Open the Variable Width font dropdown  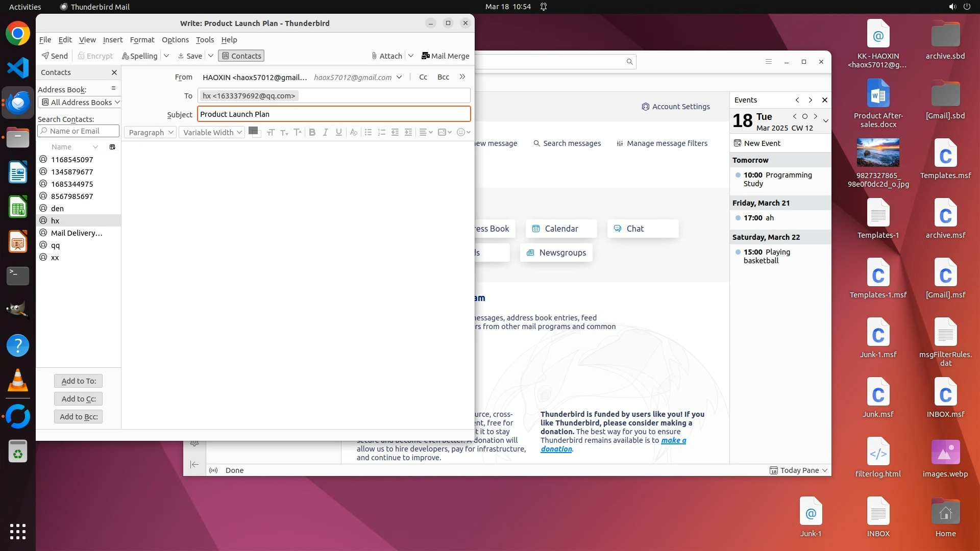pyautogui.click(x=212, y=132)
